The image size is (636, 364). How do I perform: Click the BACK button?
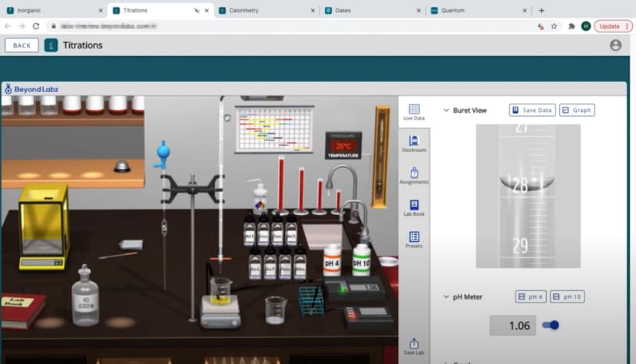(x=22, y=45)
